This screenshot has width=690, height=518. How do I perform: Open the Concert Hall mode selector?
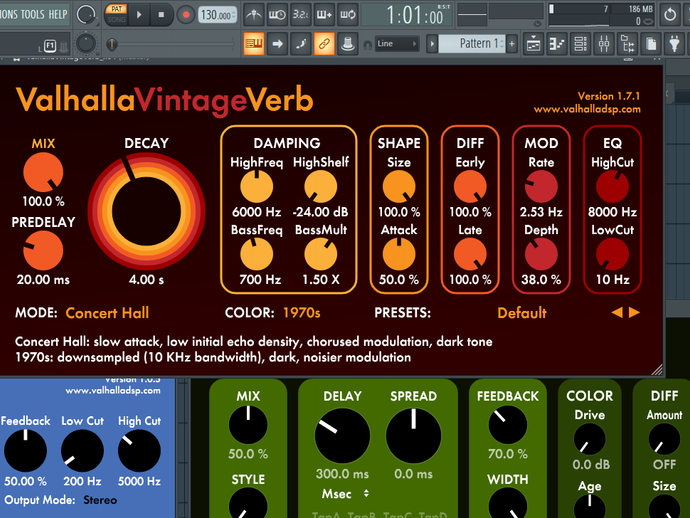click(107, 313)
